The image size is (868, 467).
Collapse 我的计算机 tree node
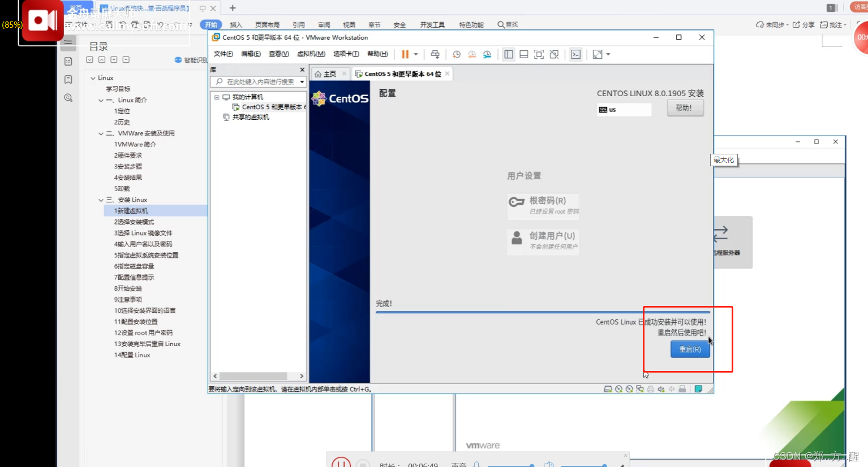(217, 97)
